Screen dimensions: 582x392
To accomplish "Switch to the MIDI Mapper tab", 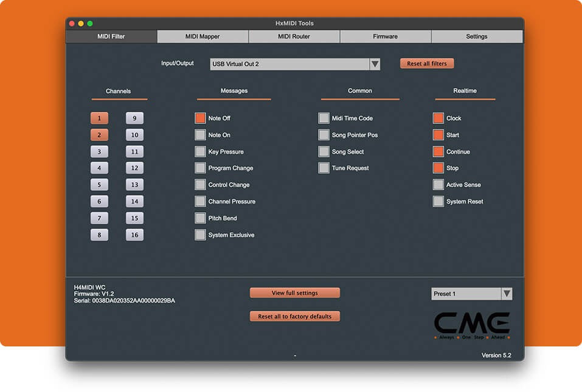I will pos(203,36).
